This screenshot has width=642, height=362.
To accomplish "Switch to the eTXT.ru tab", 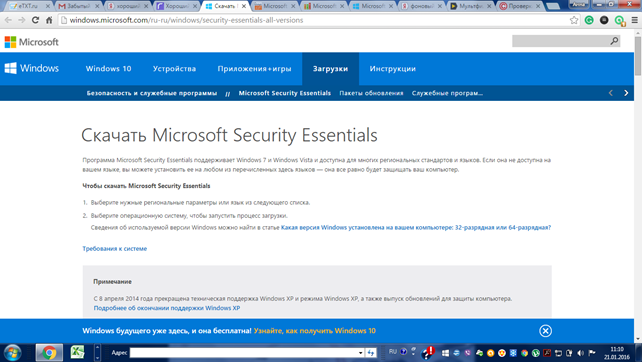I will (x=29, y=6).
